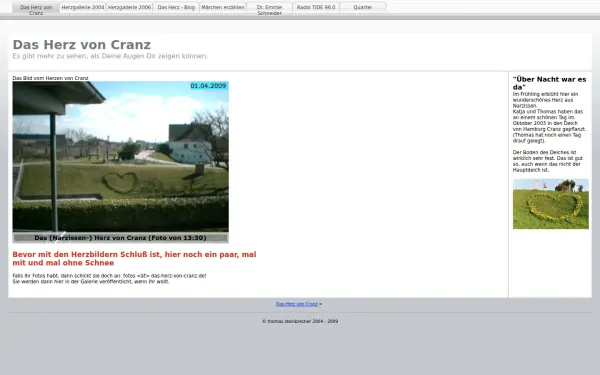Click the sidebar paragraph 'Der Boden des Deiches'
Image resolution: width=600 pixels, height=375 pixels.
click(x=548, y=161)
